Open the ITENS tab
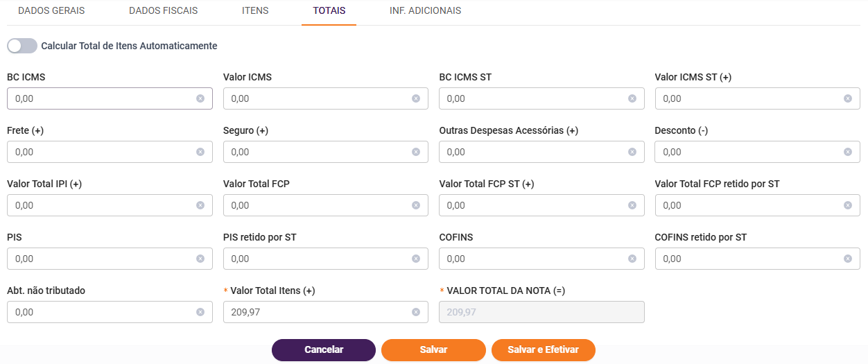The height and width of the screenshot is (364, 868). [255, 11]
